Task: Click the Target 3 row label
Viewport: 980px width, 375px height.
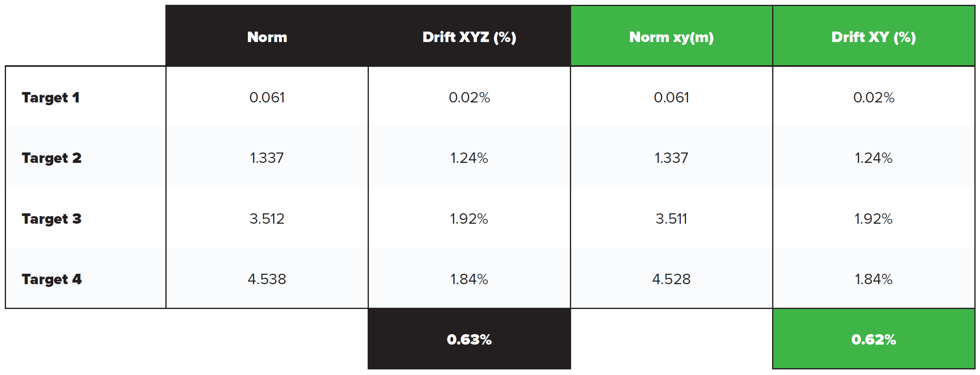Action: tap(52, 219)
